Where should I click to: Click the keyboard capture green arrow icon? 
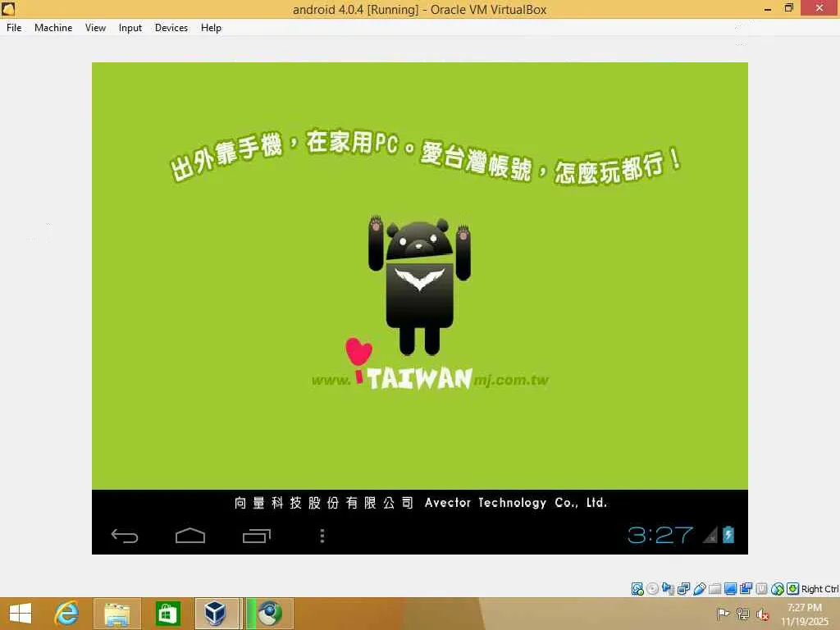pyautogui.click(x=793, y=589)
